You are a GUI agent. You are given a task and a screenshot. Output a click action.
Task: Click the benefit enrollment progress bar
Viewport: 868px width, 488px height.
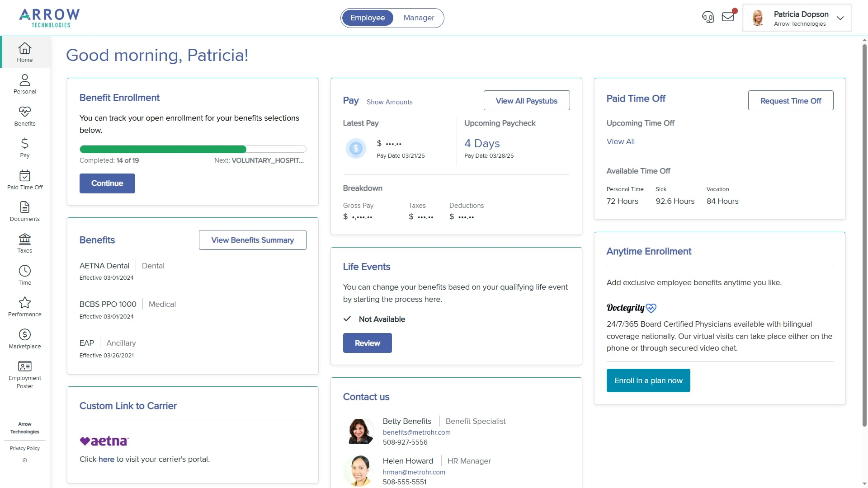coord(193,149)
